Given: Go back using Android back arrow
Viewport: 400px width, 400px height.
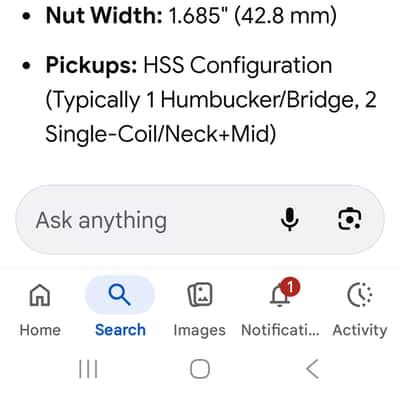Looking at the screenshot, I should (x=313, y=369).
